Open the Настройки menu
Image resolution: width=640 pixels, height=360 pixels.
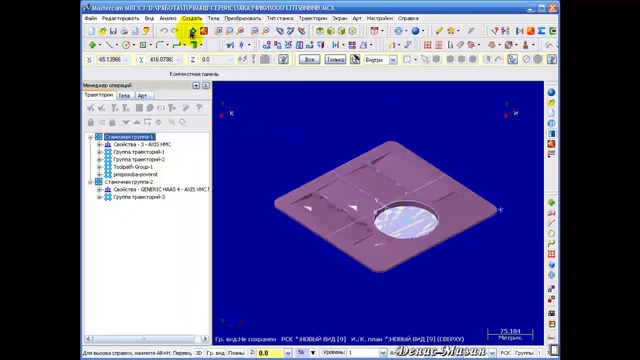[x=380, y=18]
